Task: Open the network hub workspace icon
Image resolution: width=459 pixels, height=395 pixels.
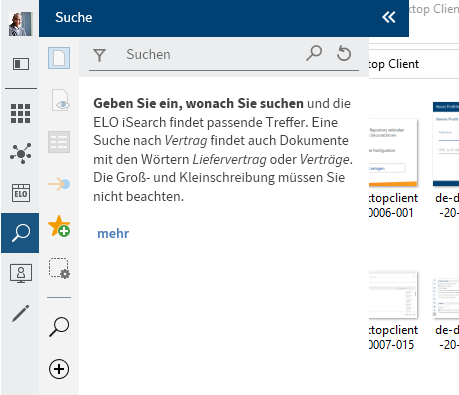Action: [x=21, y=153]
